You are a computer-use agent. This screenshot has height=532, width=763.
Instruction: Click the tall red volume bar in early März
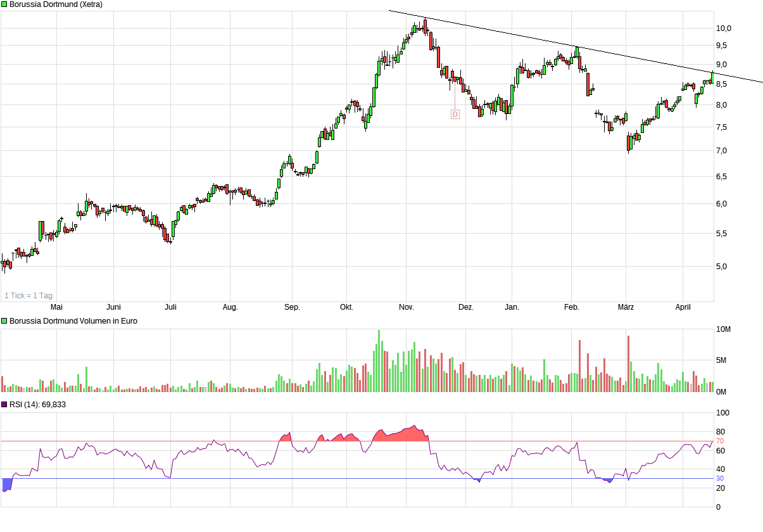pos(628,364)
